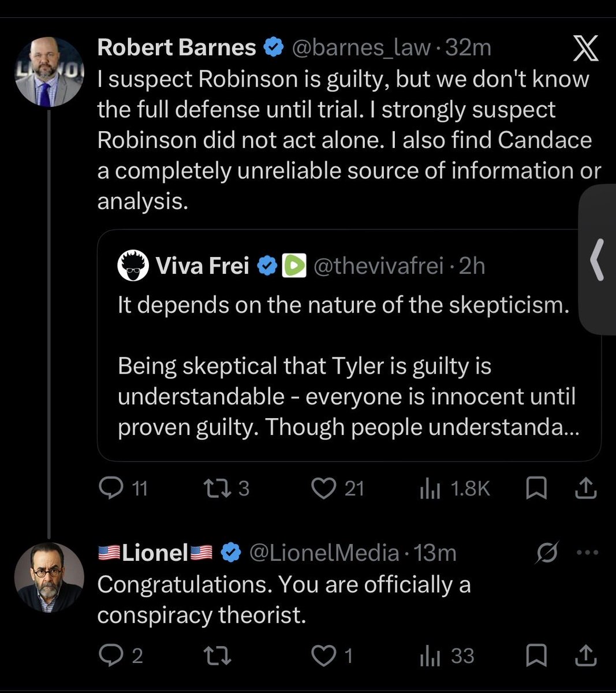The width and height of the screenshot is (616, 693).
Task: Repost Robert Barnes' tweet
Action: pos(227,489)
